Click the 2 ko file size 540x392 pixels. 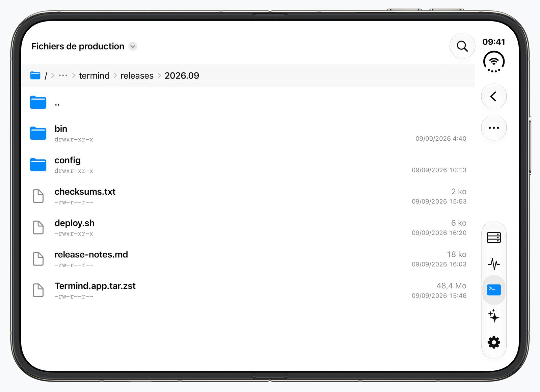(x=459, y=192)
